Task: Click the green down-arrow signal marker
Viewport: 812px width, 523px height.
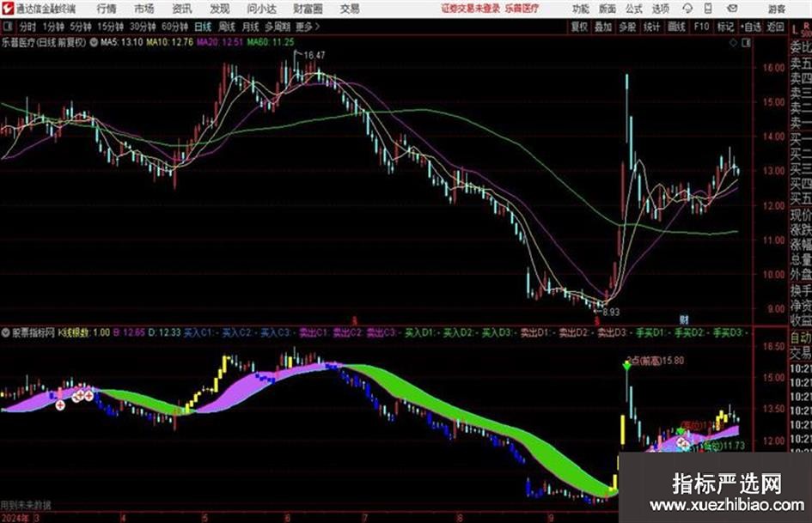Action: point(627,366)
